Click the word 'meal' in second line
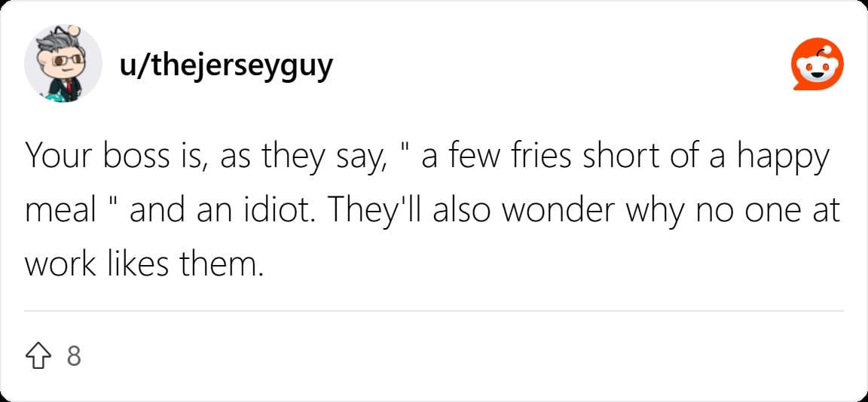Image resolution: width=868 pixels, height=402 pixels. click(61, 212)
